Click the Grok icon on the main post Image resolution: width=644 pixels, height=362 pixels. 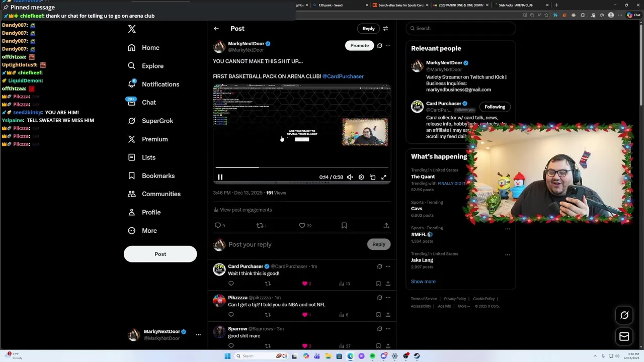(x=380, y=46)
